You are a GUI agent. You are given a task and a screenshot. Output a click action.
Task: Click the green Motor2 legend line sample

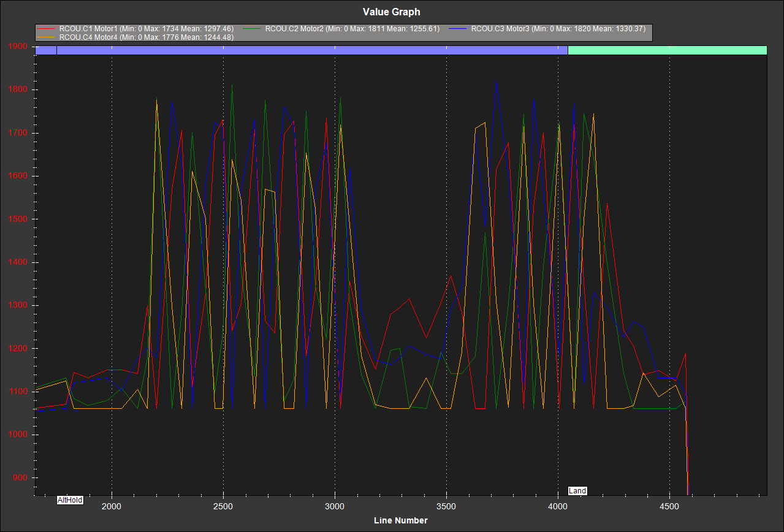252,29
